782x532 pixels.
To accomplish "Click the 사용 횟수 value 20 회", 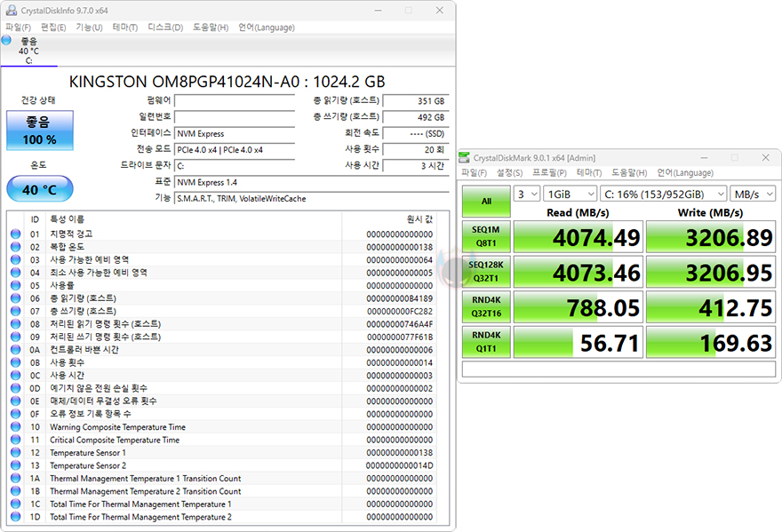I will [x=416, y=149].
